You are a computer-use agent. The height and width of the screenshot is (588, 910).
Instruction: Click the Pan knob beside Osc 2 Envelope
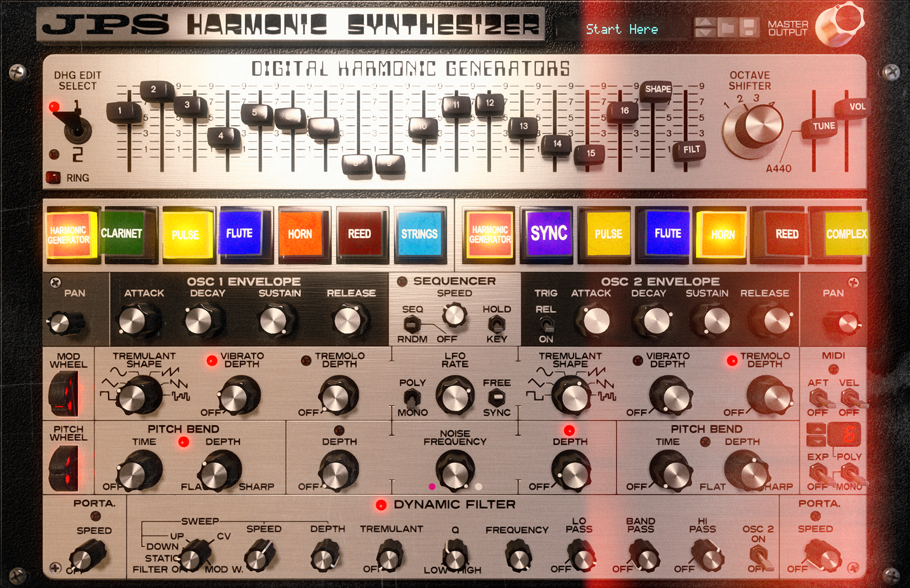pos(843,323)
